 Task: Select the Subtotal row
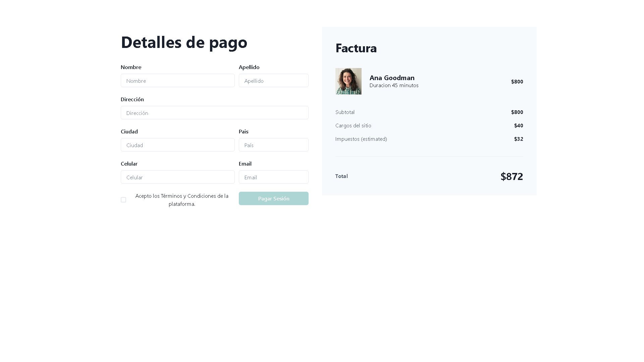pyautogui.click(x=345, y=112)
